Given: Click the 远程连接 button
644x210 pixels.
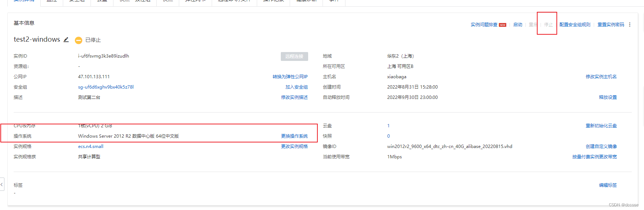Looking at the screenshot, I should [294, 56].
